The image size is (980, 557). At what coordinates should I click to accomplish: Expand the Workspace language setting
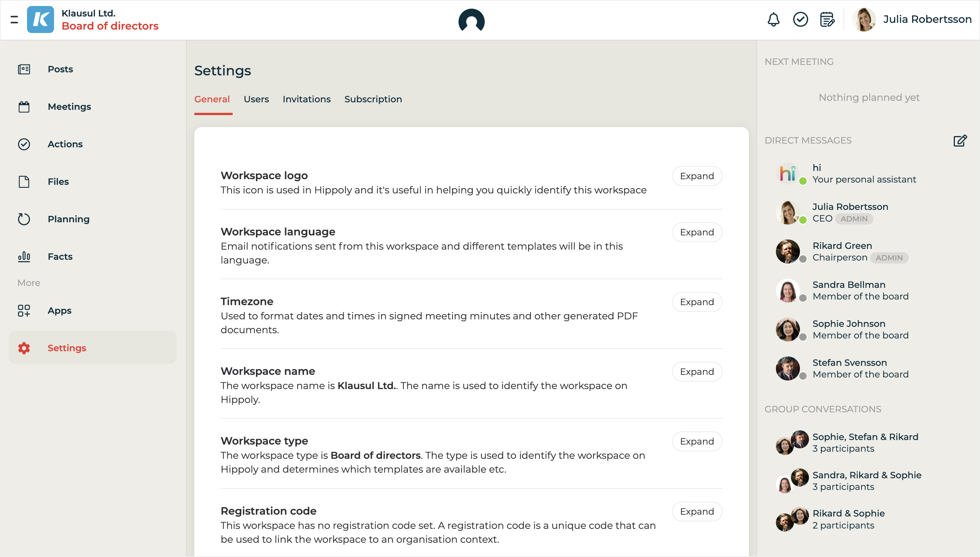point(697,232)
